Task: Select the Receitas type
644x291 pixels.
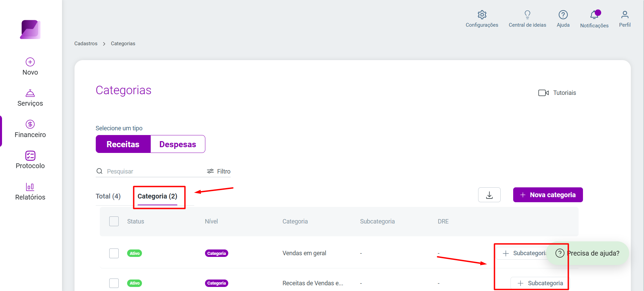Action: coord(123,144)
